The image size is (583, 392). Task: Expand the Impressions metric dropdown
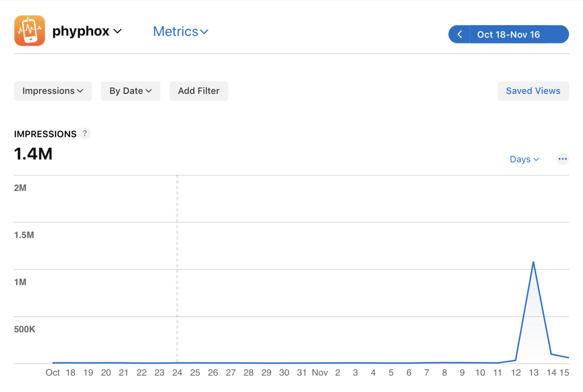click(53, 91)
